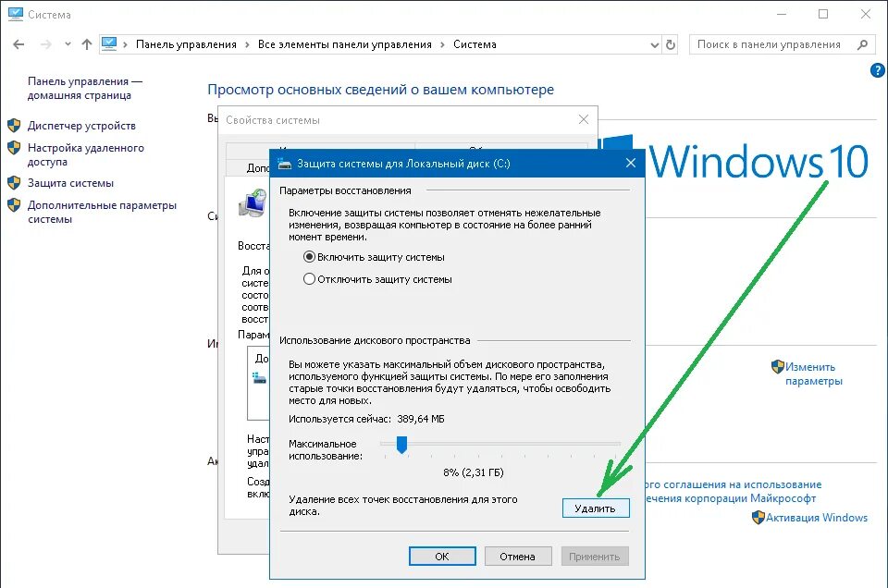Image resolution: width=888 pixels, height=588 pixels.
Task: Refresh the control panel page
Action: [671, 44]
